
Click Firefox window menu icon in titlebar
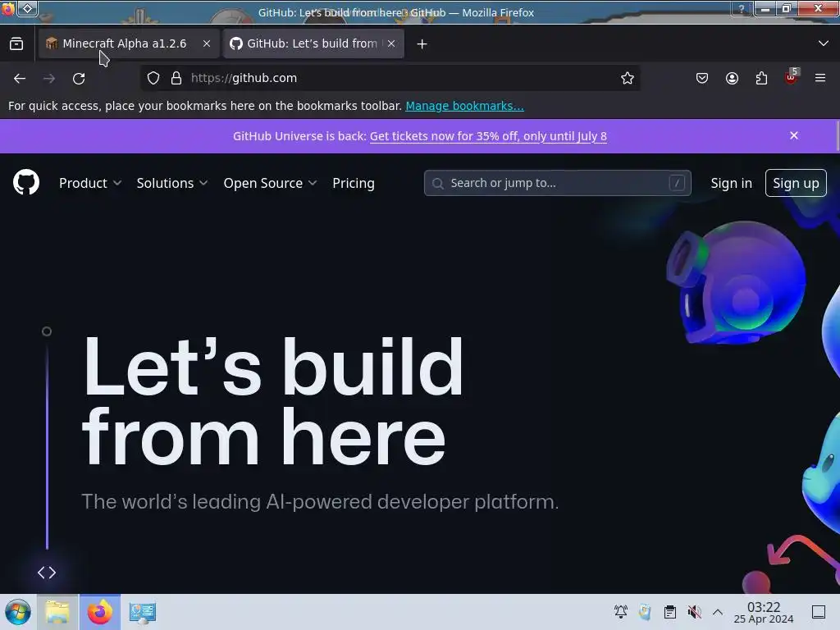point(7,8)
